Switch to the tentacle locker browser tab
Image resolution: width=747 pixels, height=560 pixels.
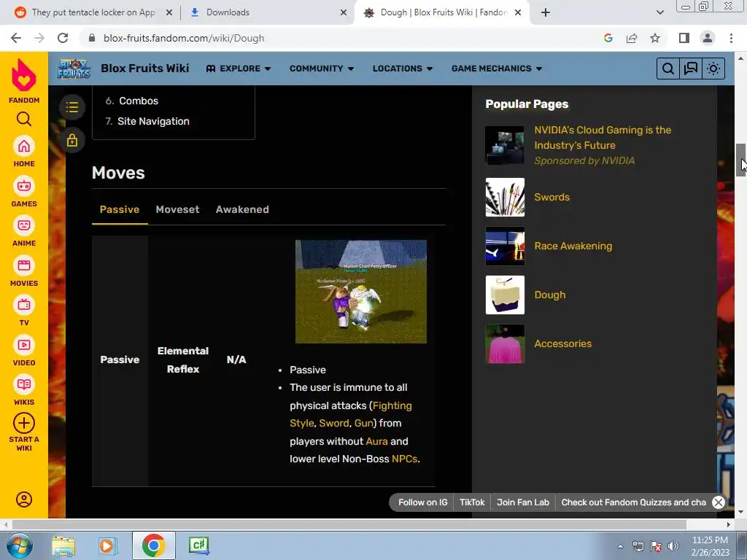[93, 12]
